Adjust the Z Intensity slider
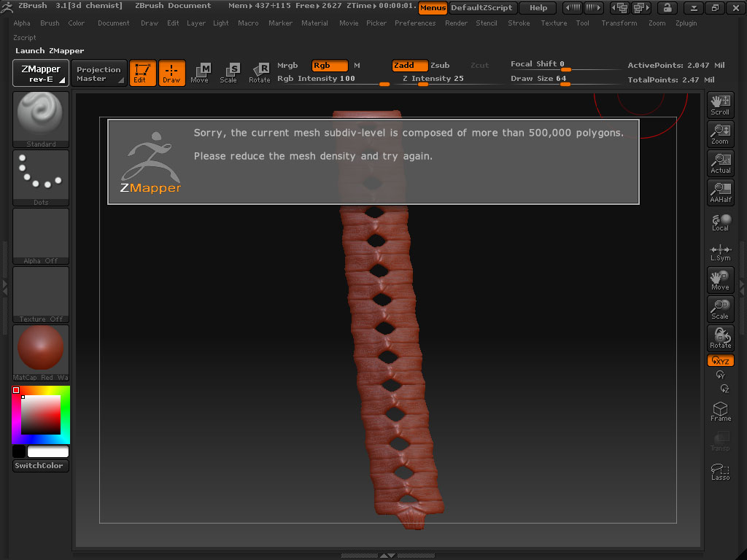Viewport: 747px width, 560px height. (450, 79)
